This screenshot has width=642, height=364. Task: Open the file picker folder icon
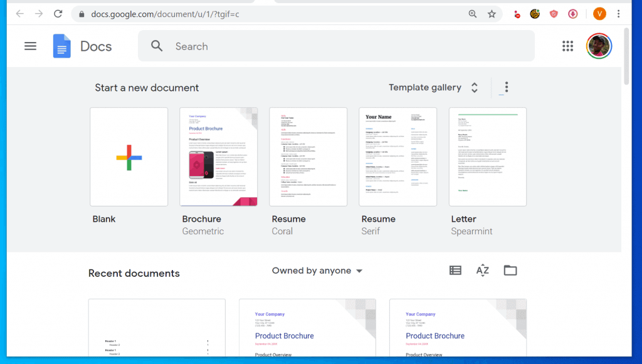click(x=510, y=271)
